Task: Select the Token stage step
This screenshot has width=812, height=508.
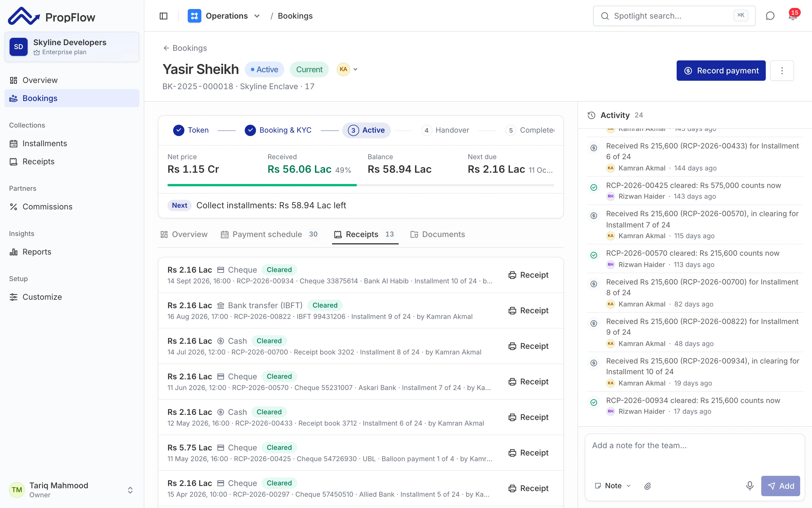Action: pyautogui.click(x=191, y=130)
